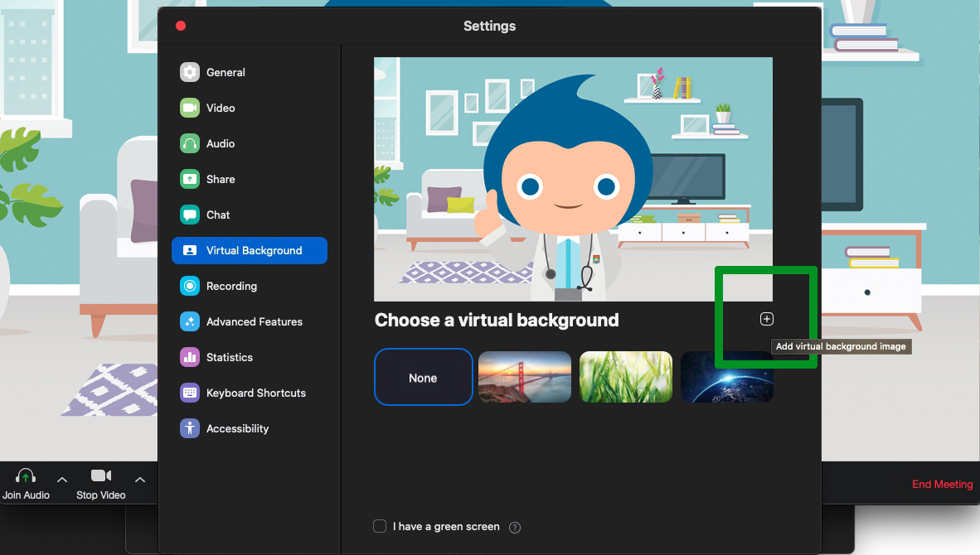The width and height of the screenshot is (980, 555).
Task: Open the Advanced Features label
Action: click(x=255, y=321)
